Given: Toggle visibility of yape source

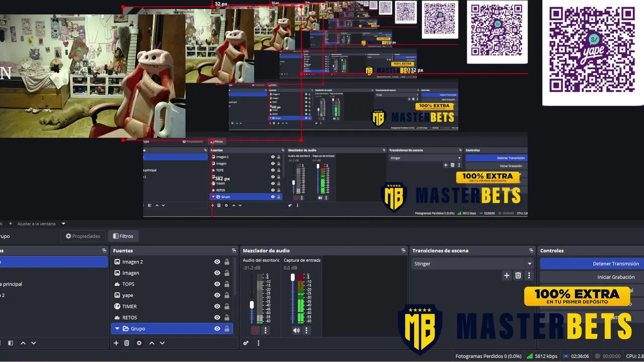Looking at the screenshot, I should (217, 295).
